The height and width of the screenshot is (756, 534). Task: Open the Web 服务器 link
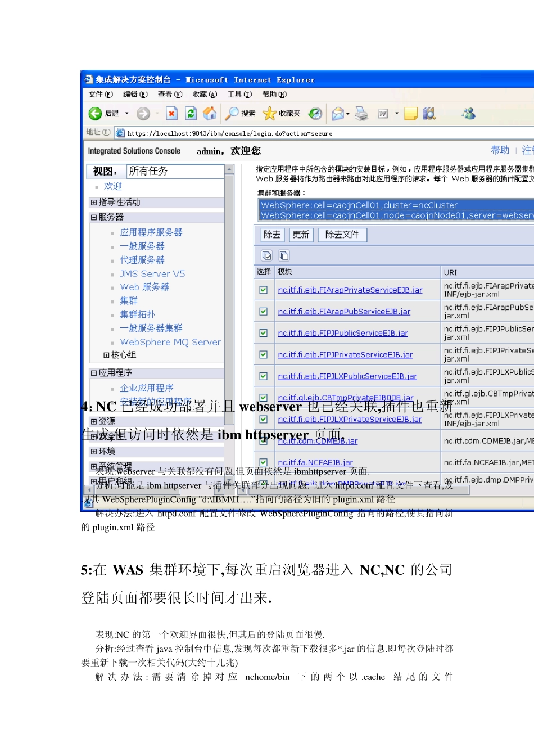[x=144, y=287]
